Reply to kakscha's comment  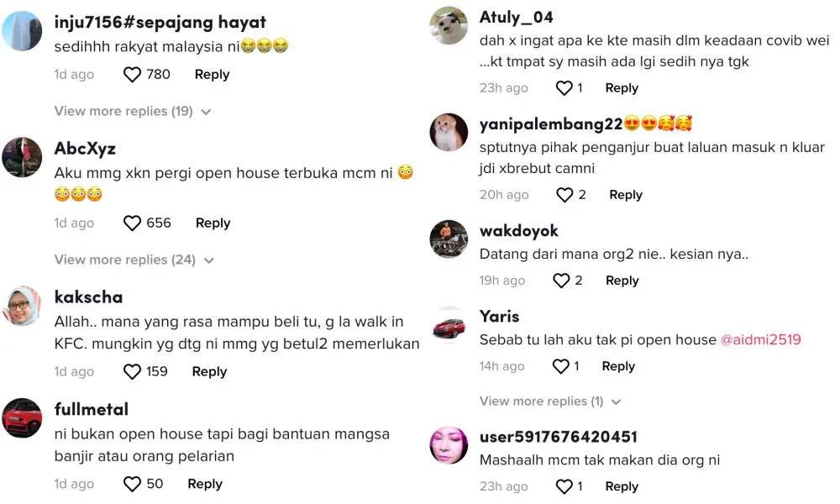[x=209, y=372]
